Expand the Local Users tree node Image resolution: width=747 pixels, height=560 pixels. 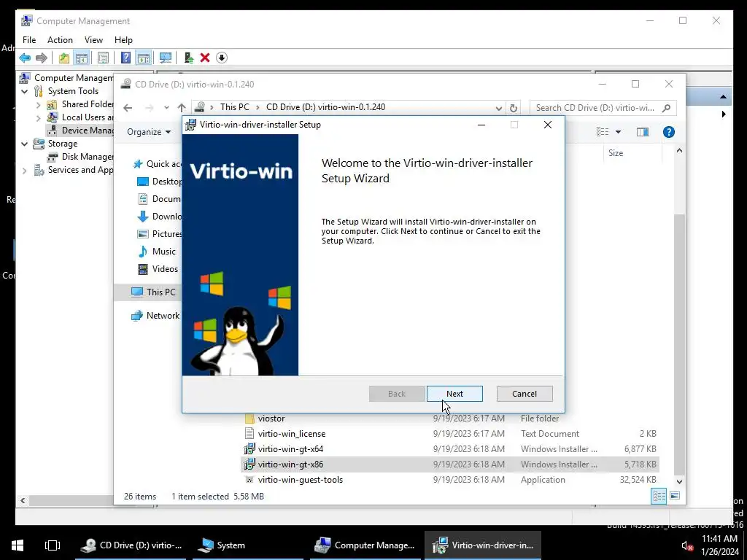pos(38,117)
